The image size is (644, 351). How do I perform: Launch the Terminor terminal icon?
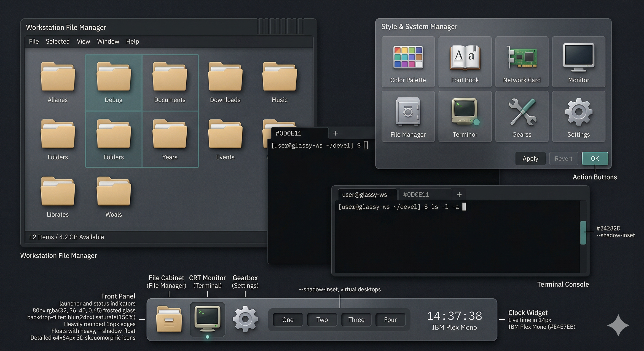[465, 116]
